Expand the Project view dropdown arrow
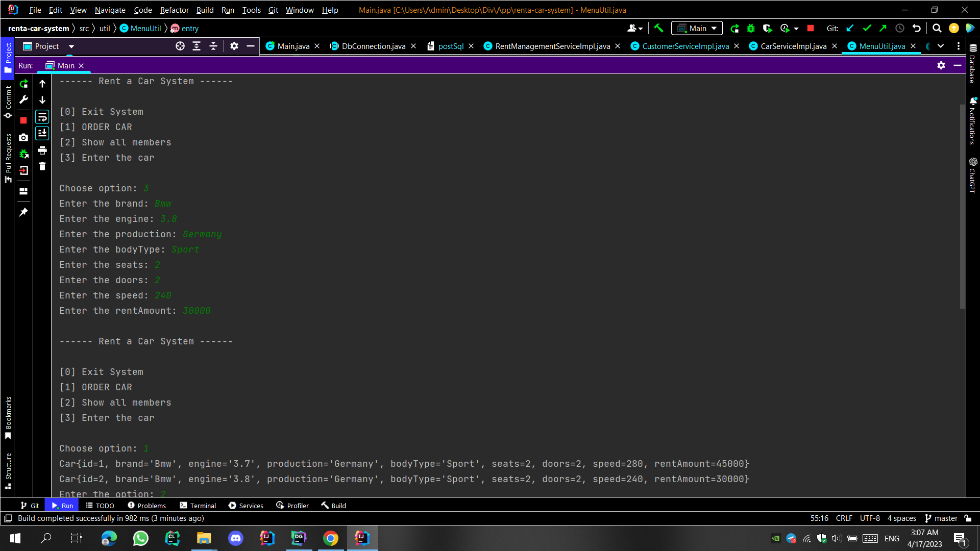The image size is (980, 551). [71, 46]
